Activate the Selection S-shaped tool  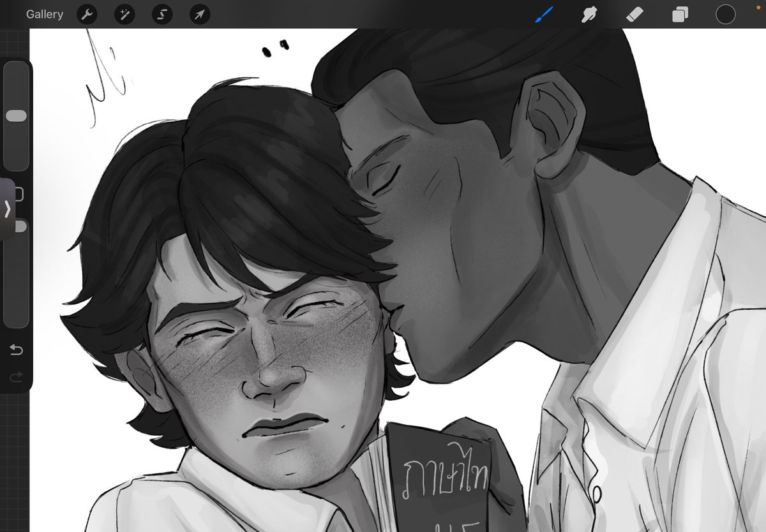[x=162, y=14]
